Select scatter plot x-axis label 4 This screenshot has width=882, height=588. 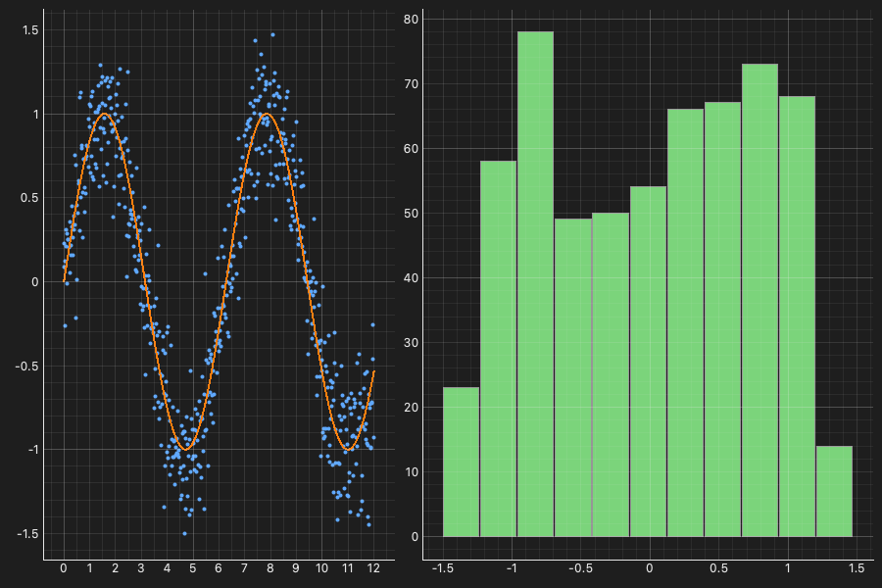(167, 568)
